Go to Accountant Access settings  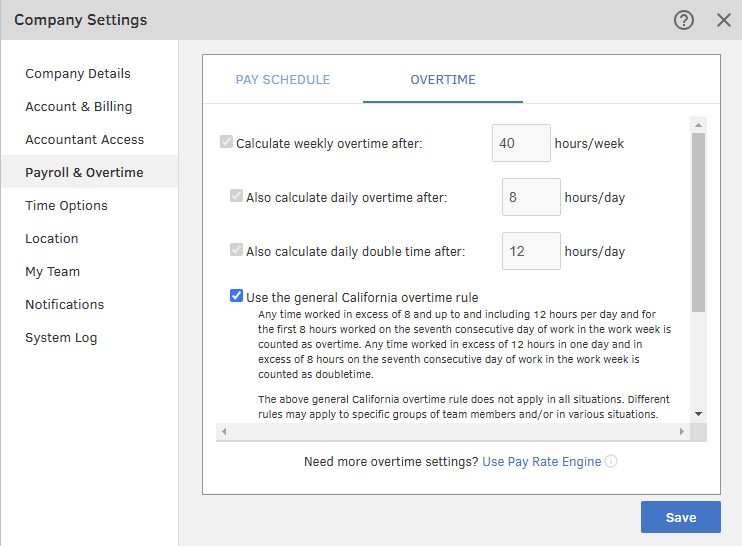click(85, 140)
